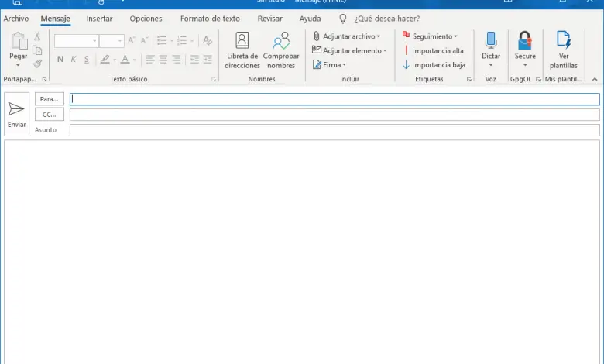The height and width of the screenshot is (364, 604).
Task: Click the clear formatting icon
Action: click(208, 40)
